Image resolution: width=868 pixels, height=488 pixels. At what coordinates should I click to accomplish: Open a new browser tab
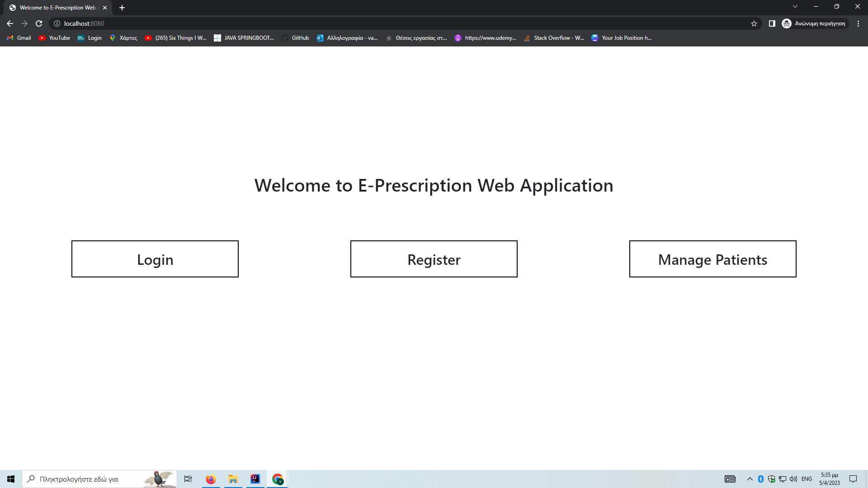[x=122, y=7]
